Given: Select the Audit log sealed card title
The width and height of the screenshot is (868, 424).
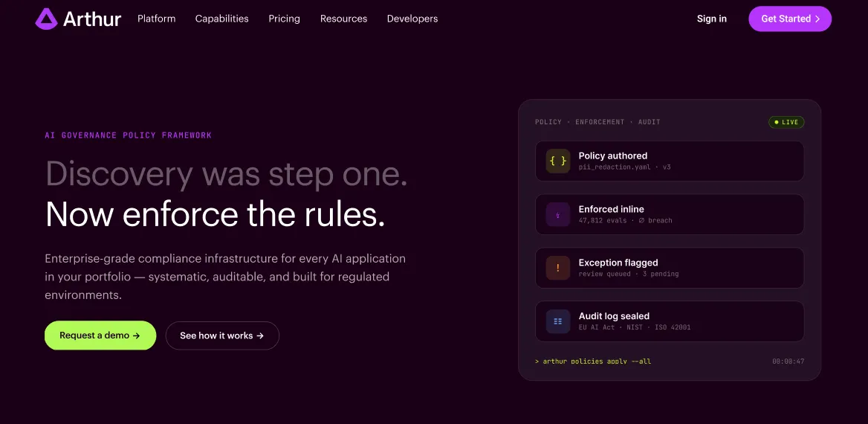Looking at the screenshot, I should (614, 316).
